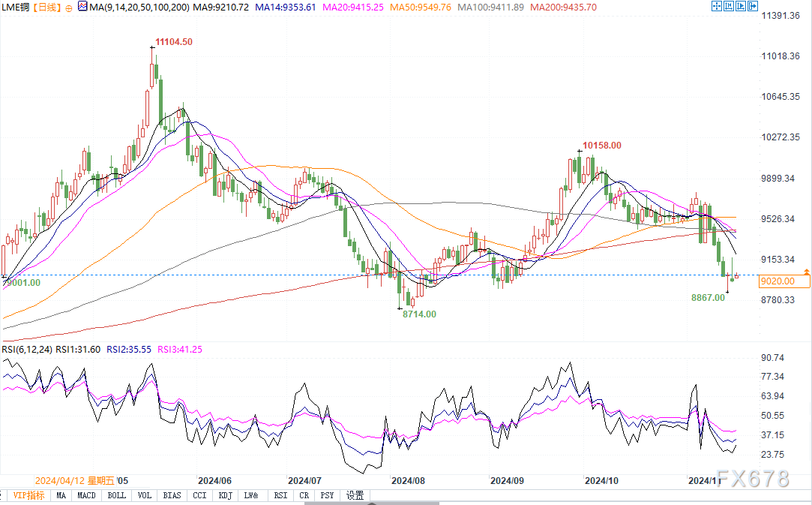Switch to the MACD indicator tab
Viewport: 812px width, 505px height.
point(86,495)
